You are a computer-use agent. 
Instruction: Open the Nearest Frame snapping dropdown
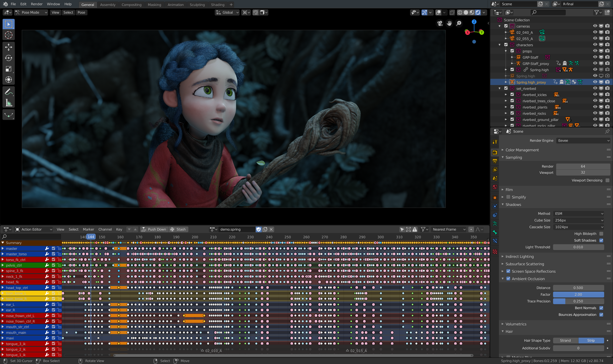click(x=449, y=229)
